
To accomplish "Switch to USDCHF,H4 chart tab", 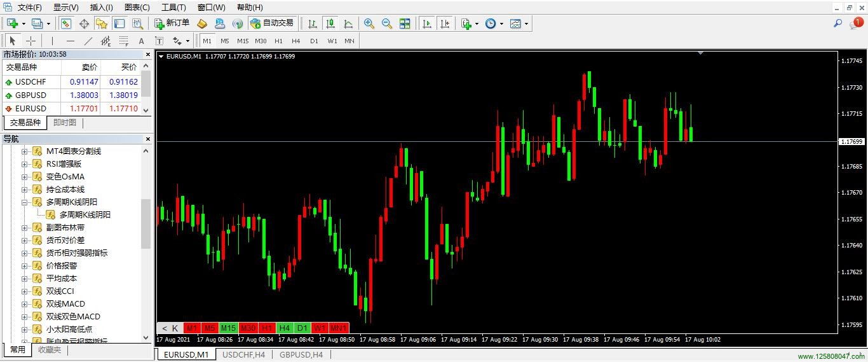I will coord(243,354).
